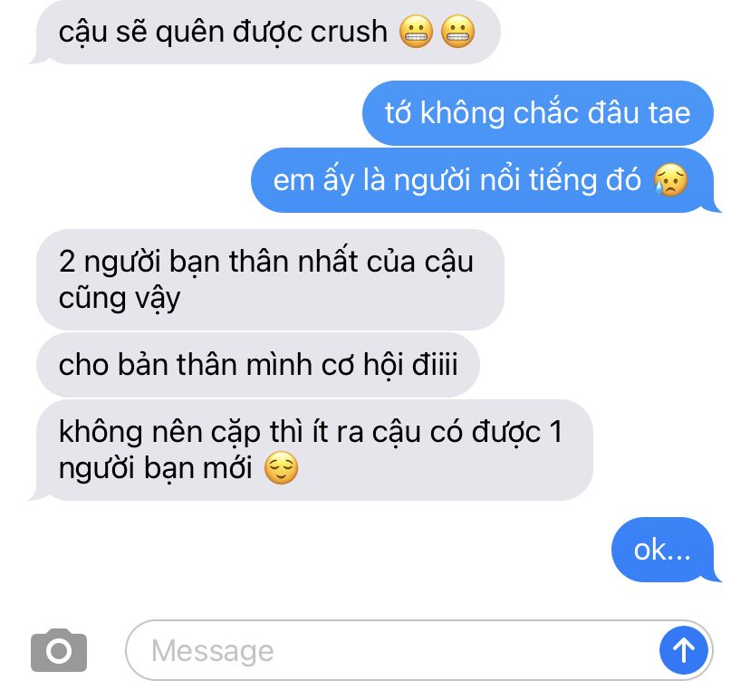Viewport: 750px width, 700px height.
Task: Tap the relieved face emoji after 'bạn mới'
Action: tap(281, 467)
